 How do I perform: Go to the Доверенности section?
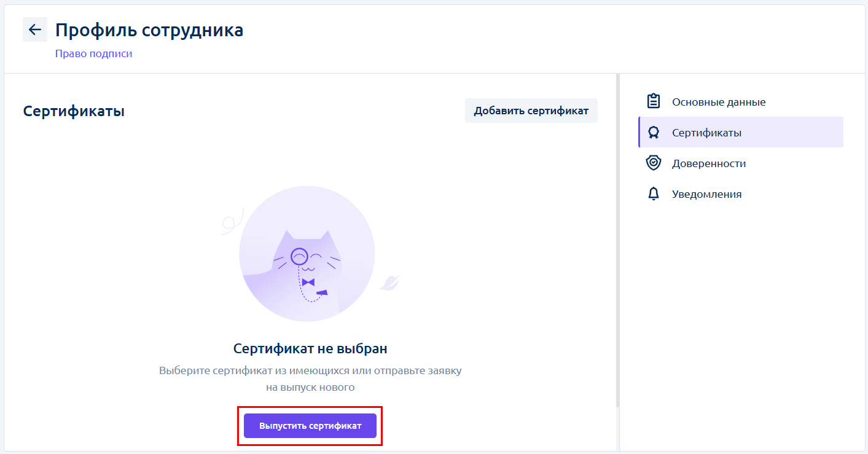pos(709,163)
